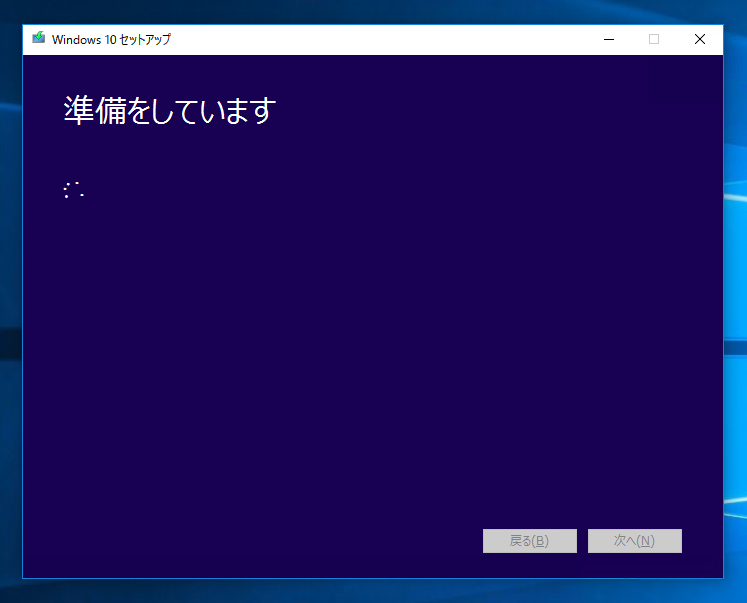Click the Windows 10 Setup title bar icon
This screenshot has height=603, width=747.
click(x=39, y=38)
